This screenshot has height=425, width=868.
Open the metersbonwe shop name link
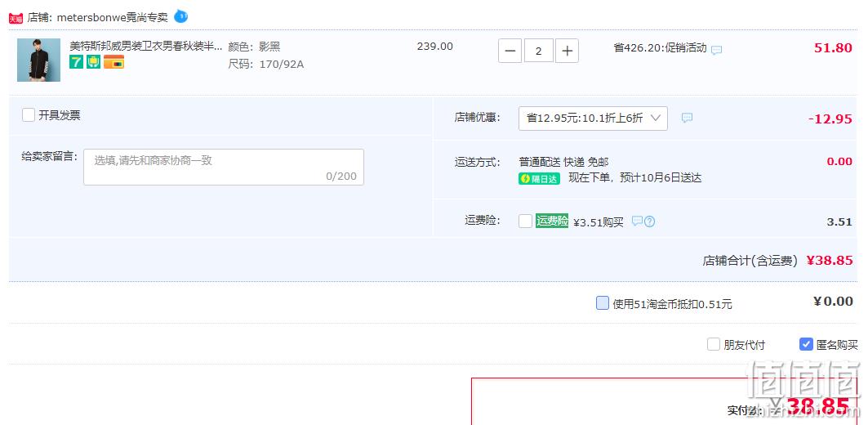click(113, 18)
